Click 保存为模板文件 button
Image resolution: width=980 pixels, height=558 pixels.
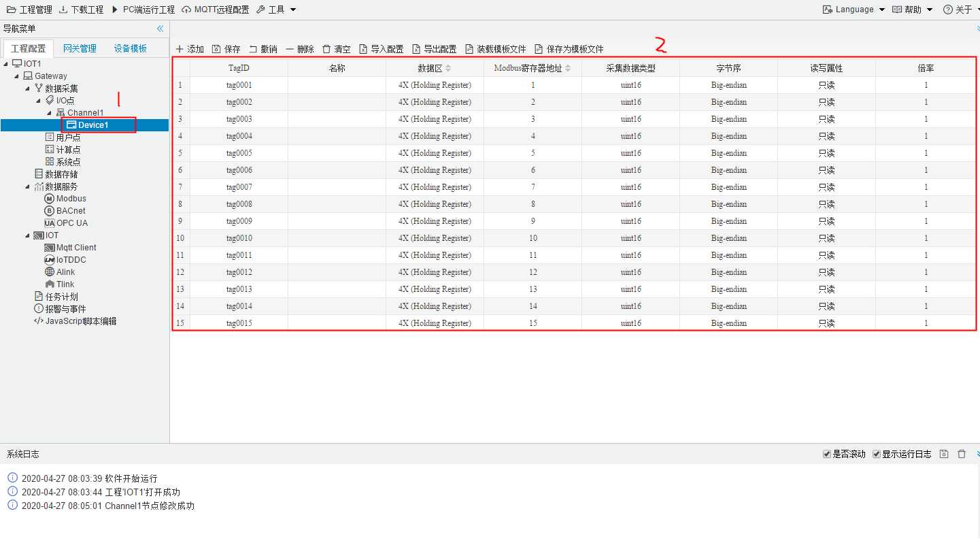(x=569, y=49)
